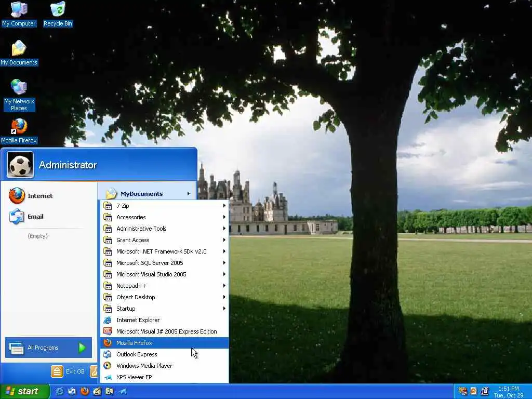The height and width of the screenshot is (399, 532).
Task: Launch Firefox from quick launch bar
Action: (x=85, y=392)
